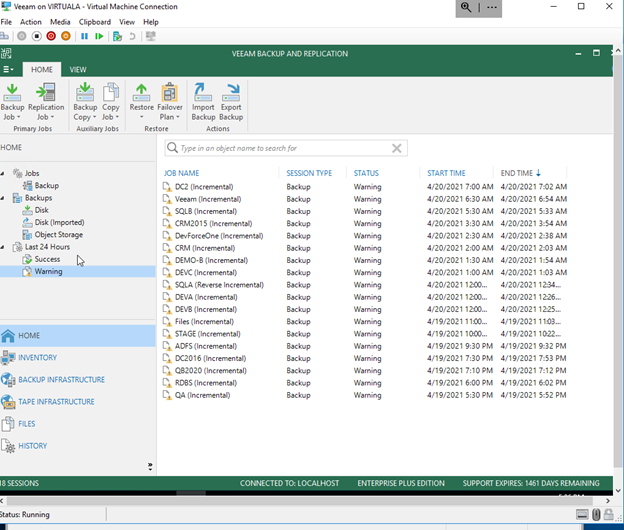624x530 pixels.
Task: Click the Copy Job ribbon icon
Action: (111, 92)
